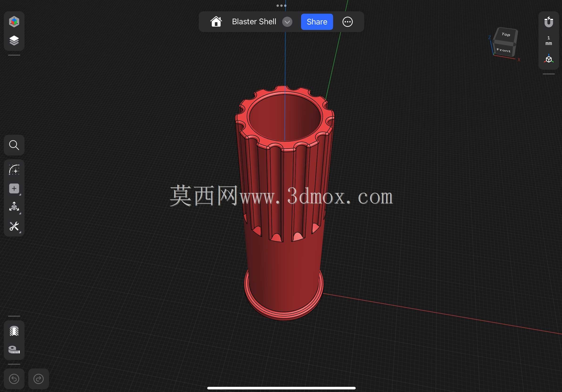Open the wrench and screwdriver tools menu
This screenshot has height=392, width=562.
pos(14,226)
